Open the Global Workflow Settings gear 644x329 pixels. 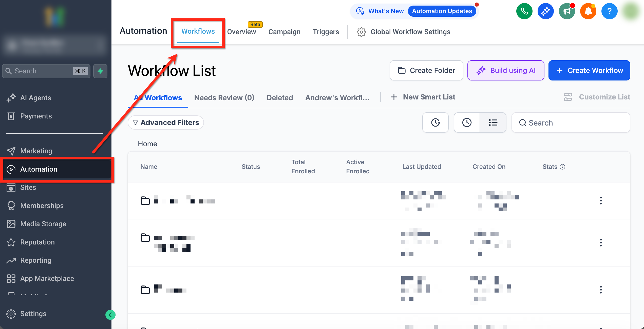tap(361, 32)
